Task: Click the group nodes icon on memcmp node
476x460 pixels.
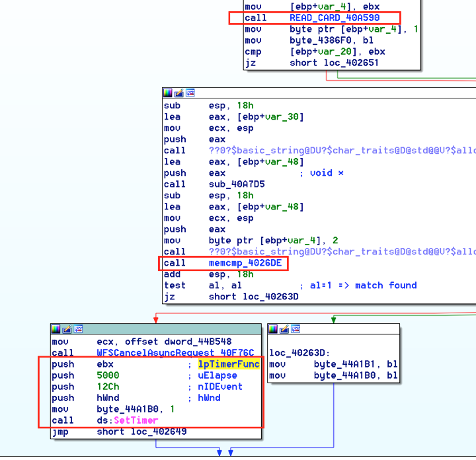Action: (190, 93)
